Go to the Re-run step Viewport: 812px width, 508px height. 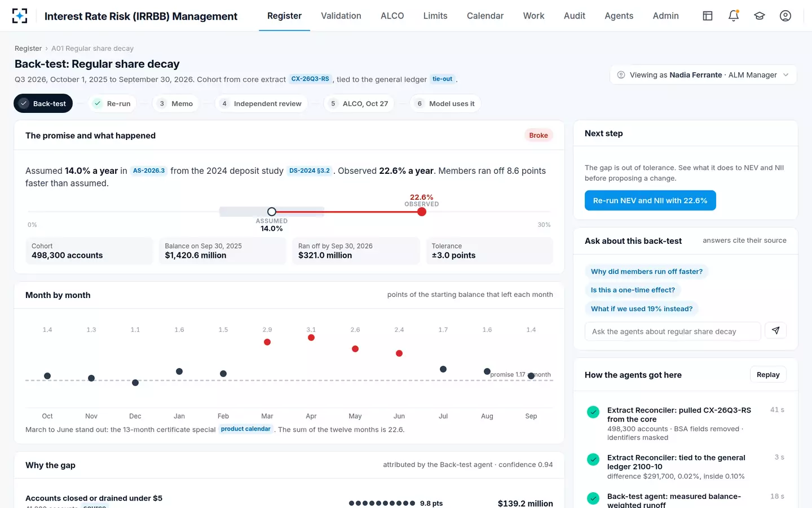pos(112,103)
